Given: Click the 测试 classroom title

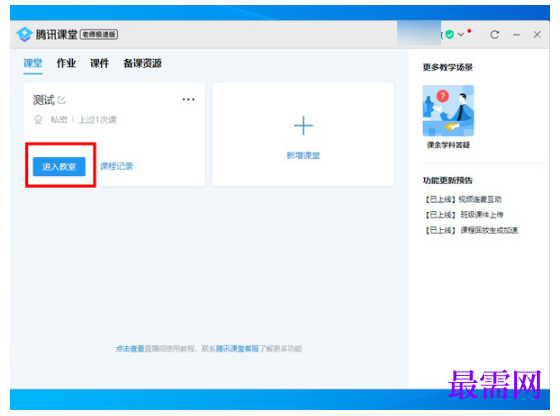Looking at the screenshot, I should [43, 100].
